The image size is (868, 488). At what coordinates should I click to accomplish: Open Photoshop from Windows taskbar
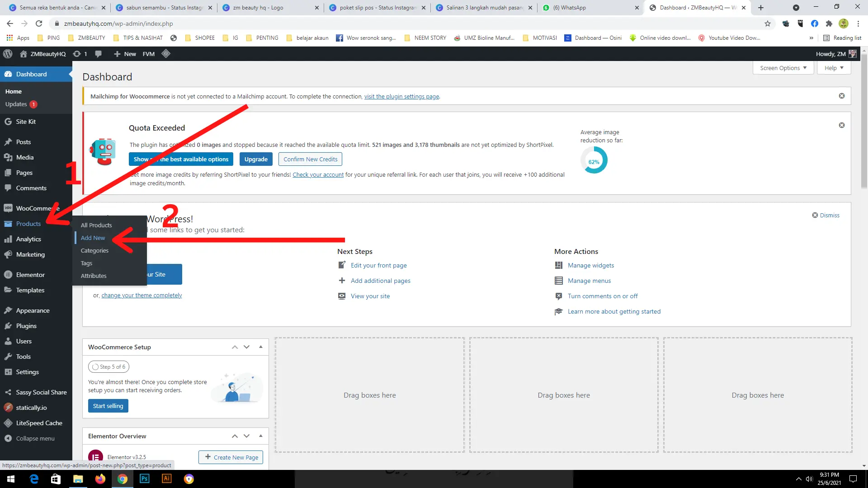145,479
